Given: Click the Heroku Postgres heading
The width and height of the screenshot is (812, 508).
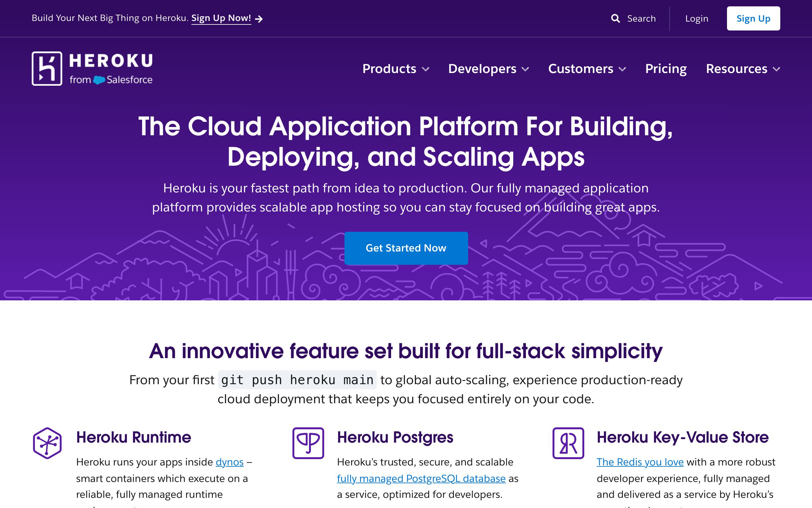Looking at the screenshot, I should coord(395,437).
